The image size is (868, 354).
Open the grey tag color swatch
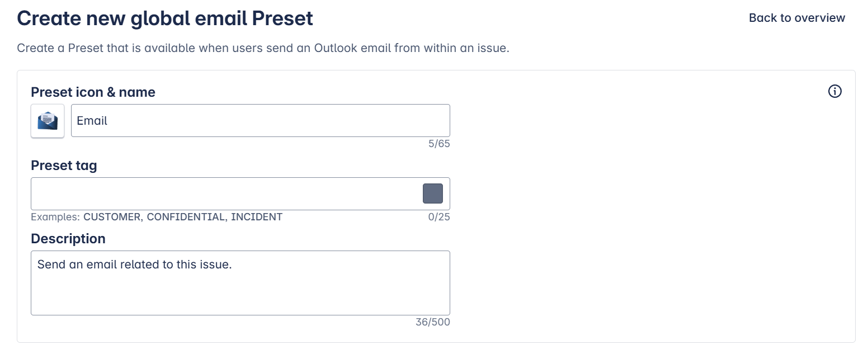pyautogui.click(x=432, y=193)
